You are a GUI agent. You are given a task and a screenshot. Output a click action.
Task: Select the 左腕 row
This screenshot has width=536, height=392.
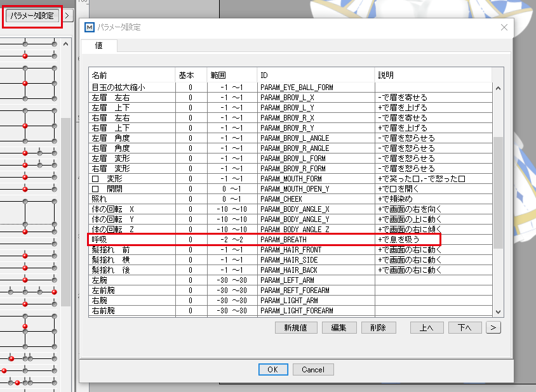[291, 280]
